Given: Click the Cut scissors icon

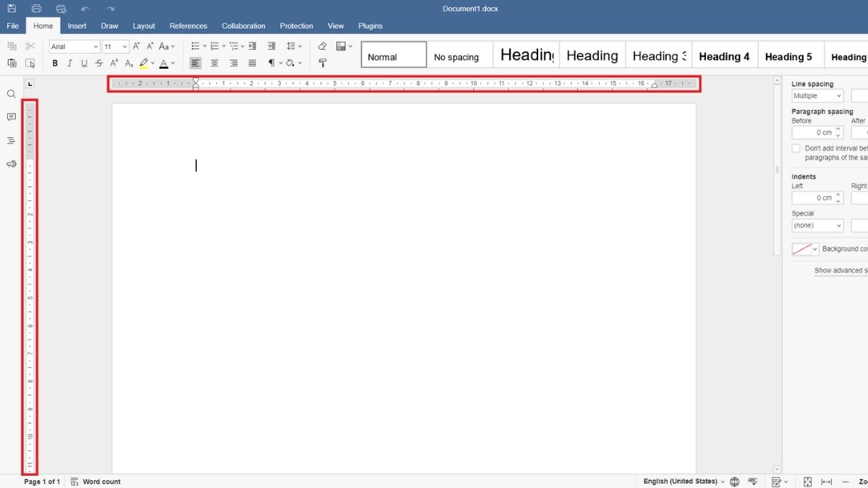Looking at the screenshot, I should pyautogui.click(x=30, y=46).
